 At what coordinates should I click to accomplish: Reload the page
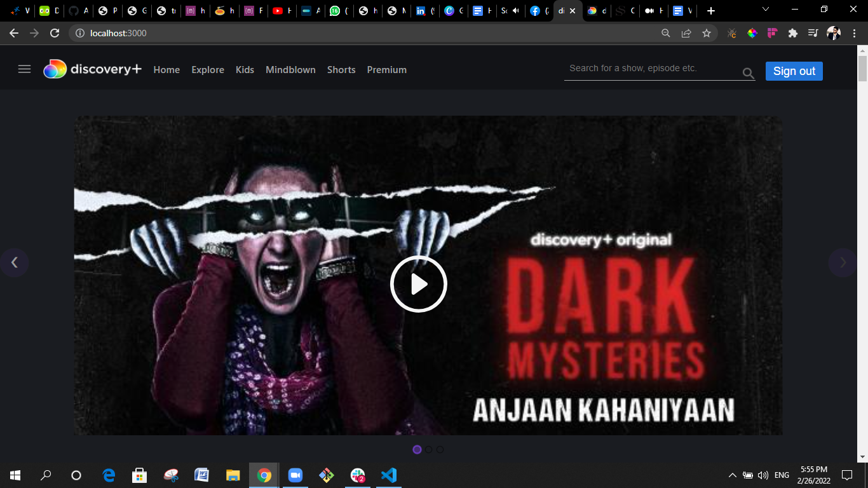(55, 33)
